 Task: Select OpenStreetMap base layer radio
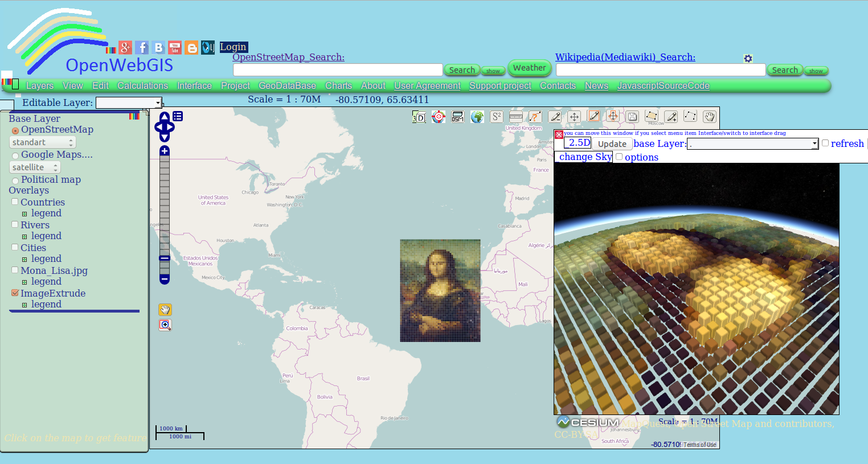[15, 131]
